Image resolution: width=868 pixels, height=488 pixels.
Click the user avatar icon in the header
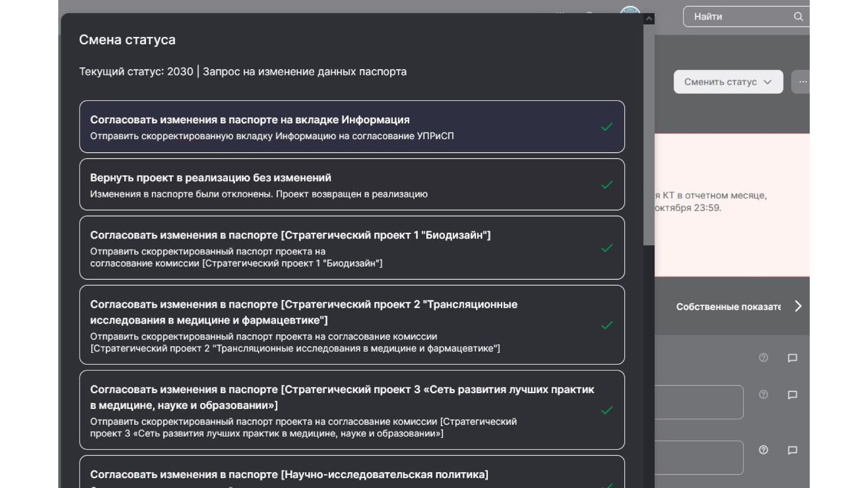click(x=630, y=10)
